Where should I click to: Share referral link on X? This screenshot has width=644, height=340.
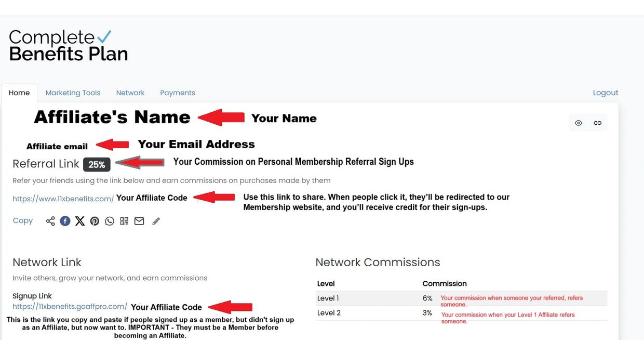(80, 221)
